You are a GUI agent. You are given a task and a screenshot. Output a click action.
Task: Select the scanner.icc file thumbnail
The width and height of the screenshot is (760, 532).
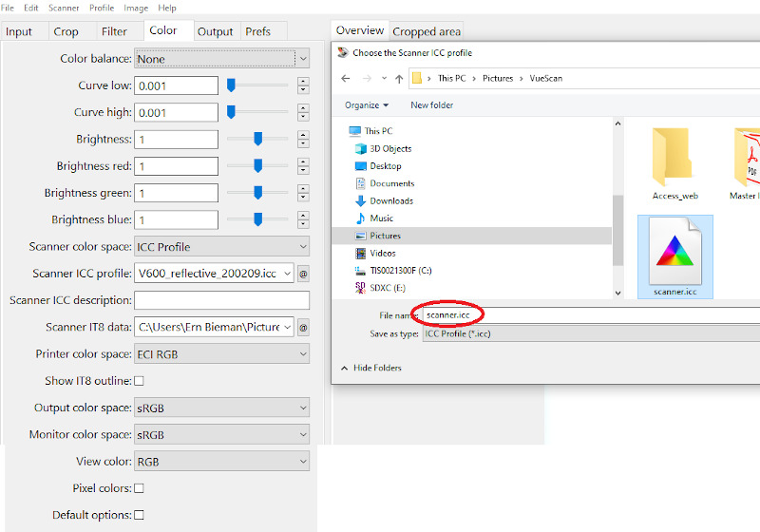pyautogui.click(x=675, y=255)
